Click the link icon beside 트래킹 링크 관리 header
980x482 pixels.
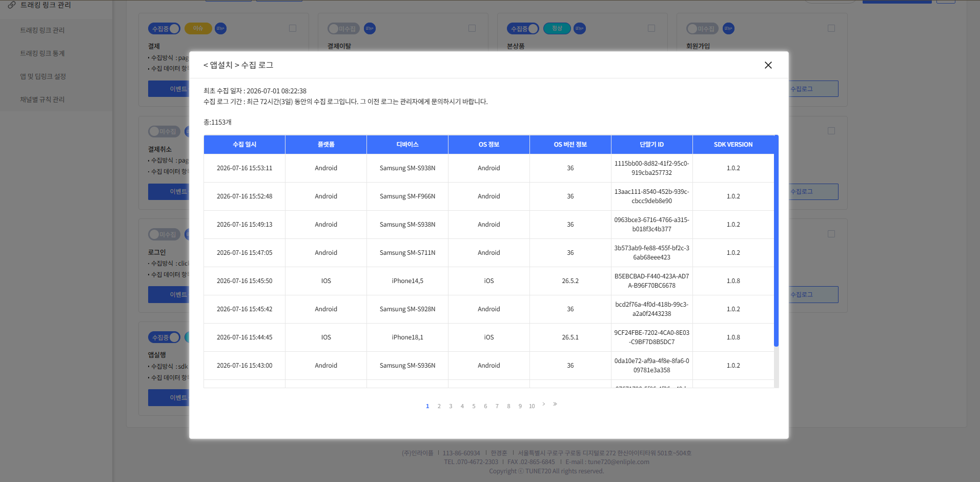[x=11, y=5]
